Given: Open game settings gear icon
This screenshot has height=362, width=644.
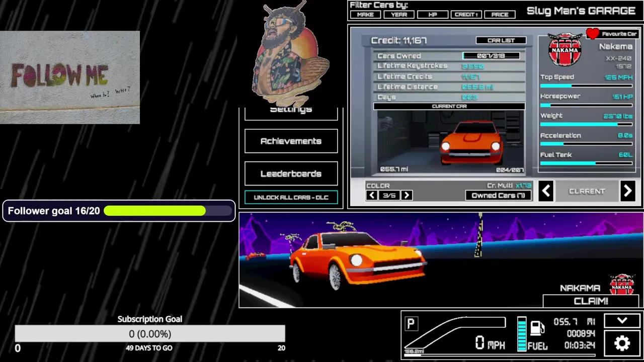Looking at the screenshot, I should tap(622, 343).
